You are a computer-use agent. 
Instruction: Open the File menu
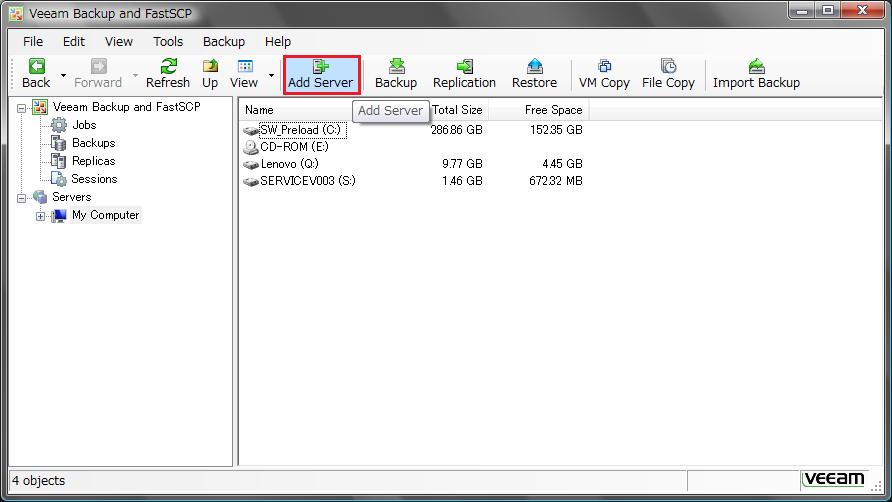[x=32, y=42]
